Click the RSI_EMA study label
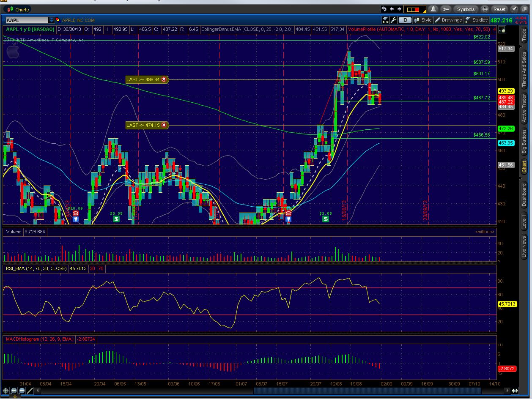 point(36,268)
